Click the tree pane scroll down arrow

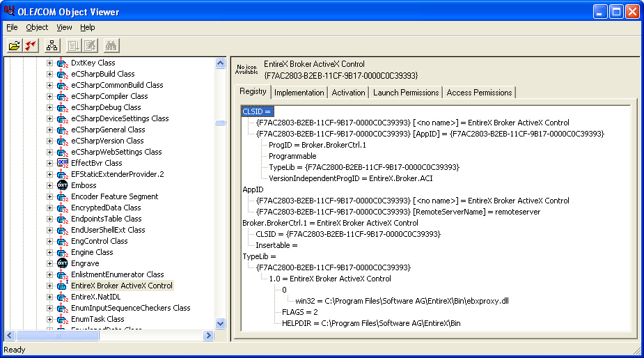pyautogui.click(x=221, y=323)
